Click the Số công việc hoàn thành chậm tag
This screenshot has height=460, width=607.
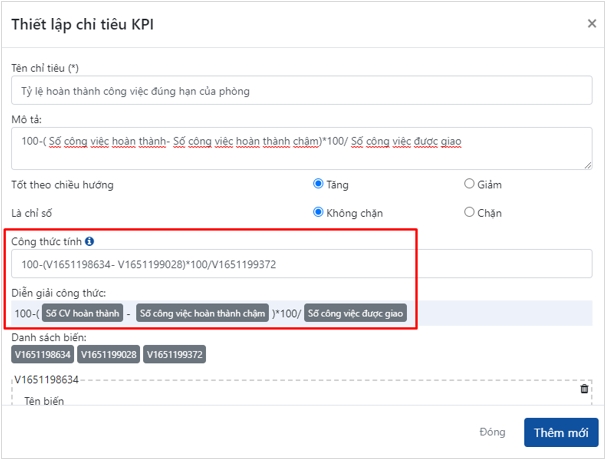click(203, 313)
